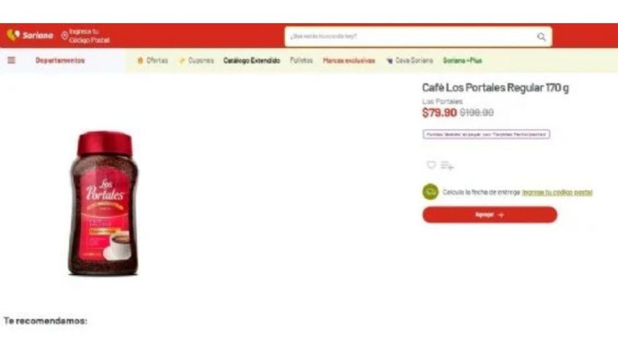Click the search magnifier icon
The image size is (618, 364).
point(541,37)
